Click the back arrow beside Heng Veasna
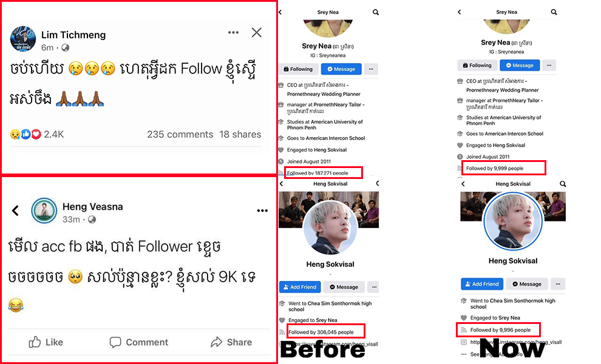Image resolution: width=601 pixels, height=364 pixels. pyautogui.click(x=15, y=211)
